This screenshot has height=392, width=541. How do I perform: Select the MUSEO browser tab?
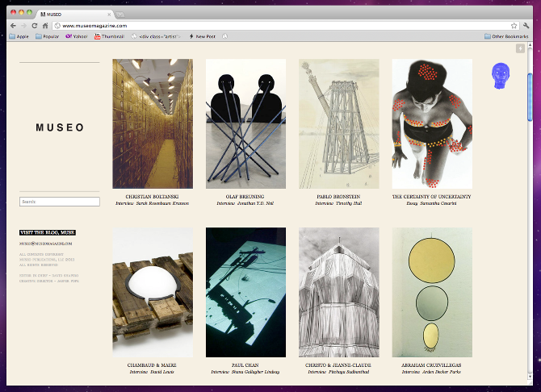point(74,15)
